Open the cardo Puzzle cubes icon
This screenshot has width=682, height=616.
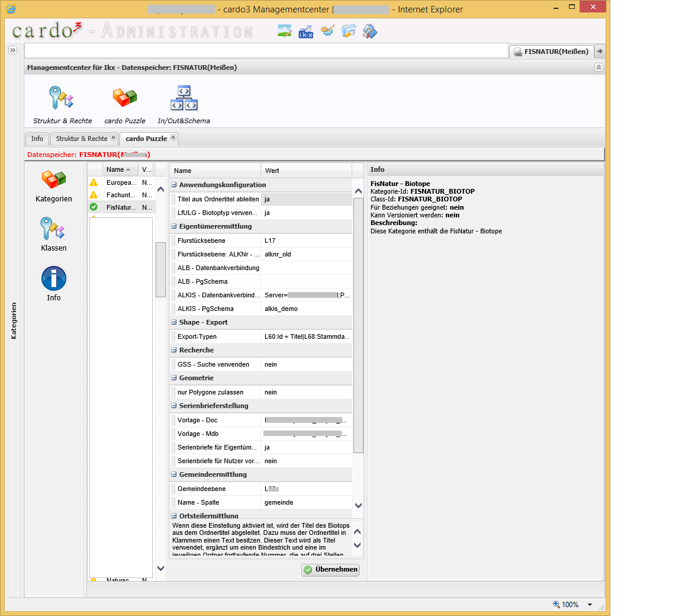(125, 98)
